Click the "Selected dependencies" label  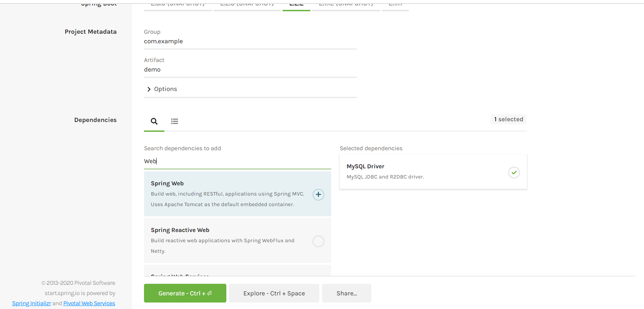click(371, 148)
